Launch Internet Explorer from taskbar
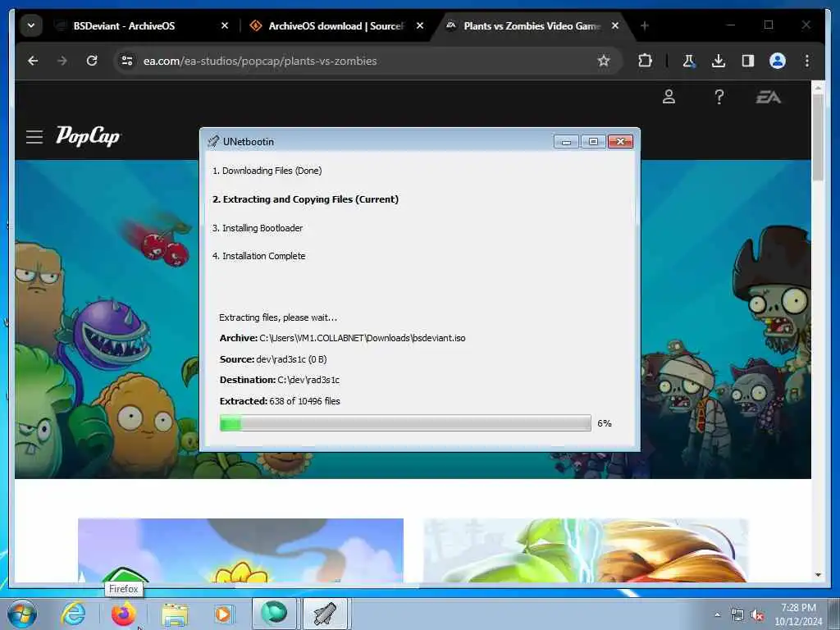 click(73, 614)
